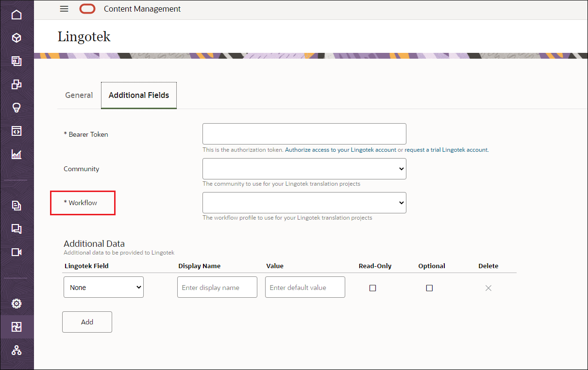Click the Additional Data section heading

click(x=94, y=243)
